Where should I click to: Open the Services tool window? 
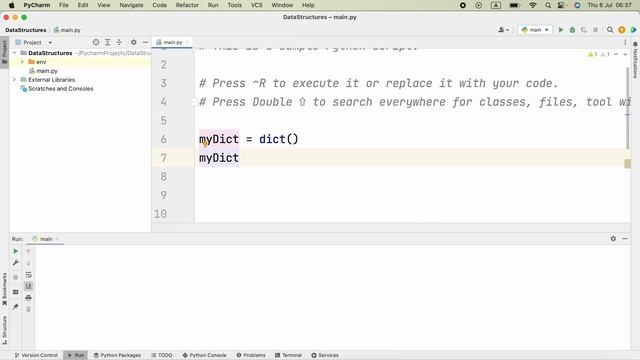(x=325, y=355)
